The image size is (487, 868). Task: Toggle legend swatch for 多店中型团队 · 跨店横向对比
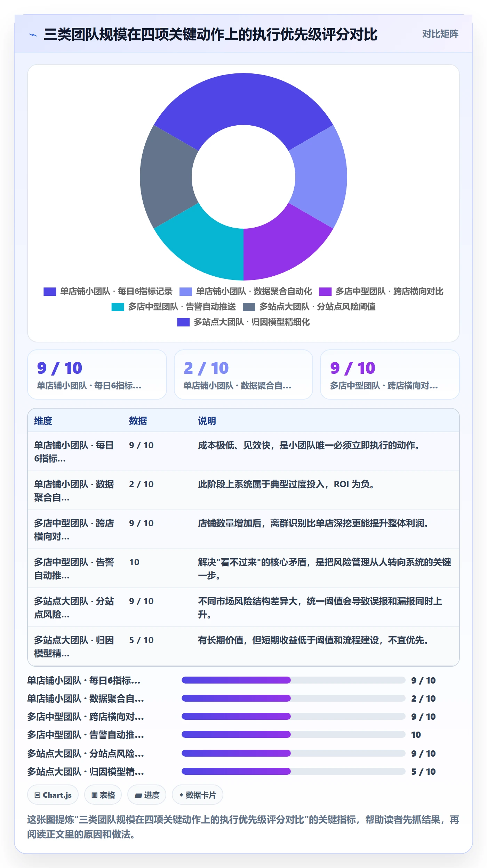point(325,292)
